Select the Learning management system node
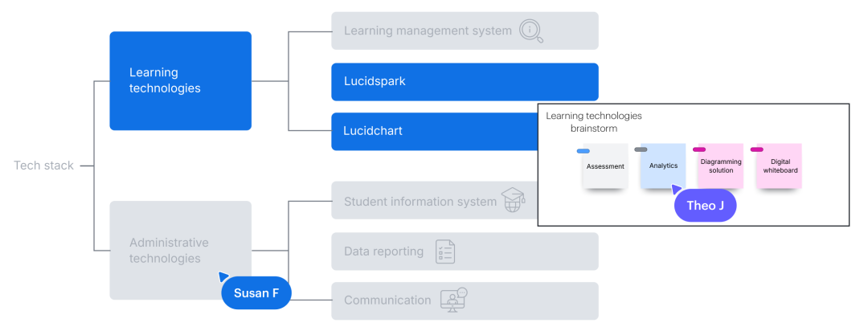This screenshot has width=868, height=331. (x=465, y=31)
